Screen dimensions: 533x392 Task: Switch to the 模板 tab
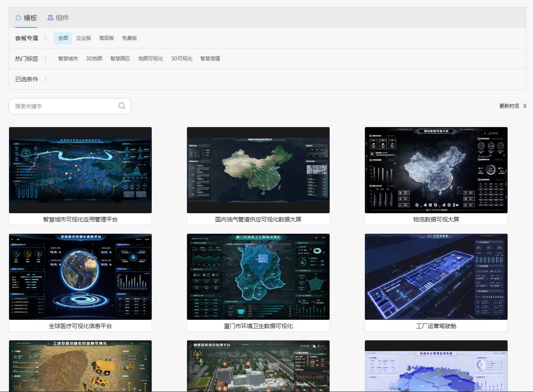[26, 18]
